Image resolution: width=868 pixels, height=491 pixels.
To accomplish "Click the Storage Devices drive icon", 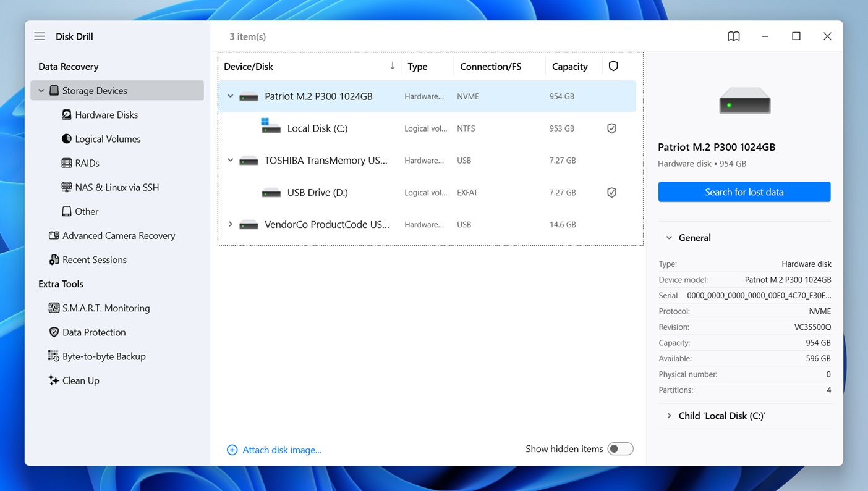I will 54,91.
